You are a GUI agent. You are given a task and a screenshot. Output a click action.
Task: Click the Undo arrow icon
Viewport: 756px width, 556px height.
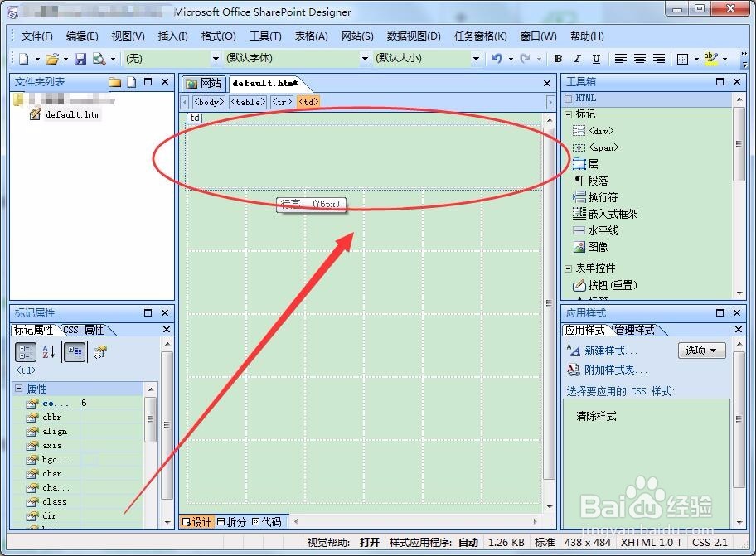tap(497, 58)
